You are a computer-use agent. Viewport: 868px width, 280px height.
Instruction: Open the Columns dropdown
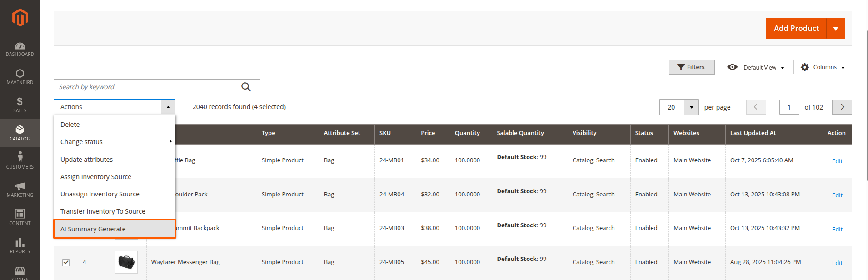823,67
